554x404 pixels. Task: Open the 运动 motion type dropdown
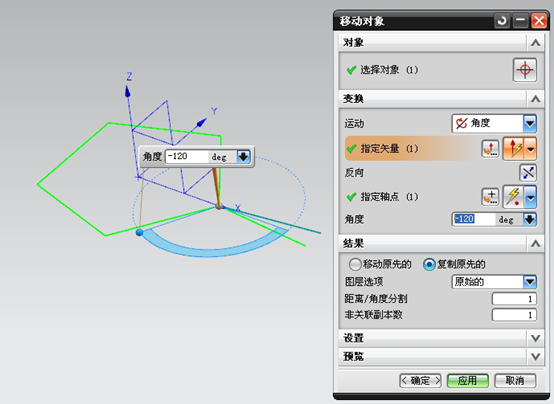494,123
